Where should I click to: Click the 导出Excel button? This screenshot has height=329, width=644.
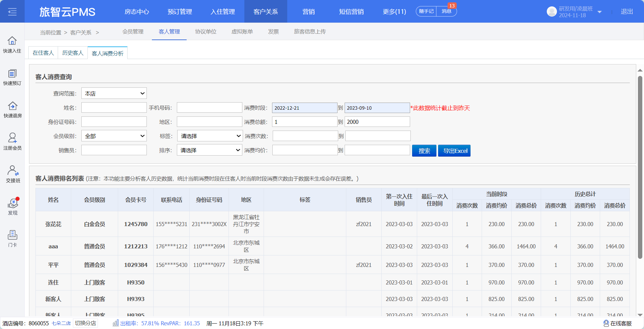pyautogui.click(x=454, y=150)
